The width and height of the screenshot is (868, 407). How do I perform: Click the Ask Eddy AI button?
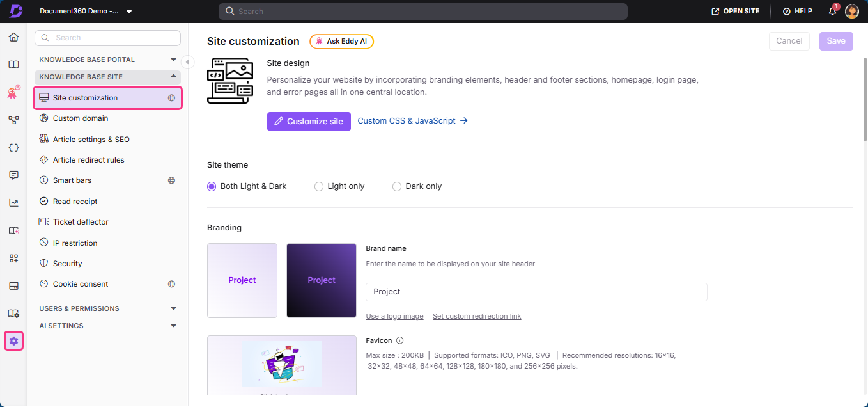point(341,41)
